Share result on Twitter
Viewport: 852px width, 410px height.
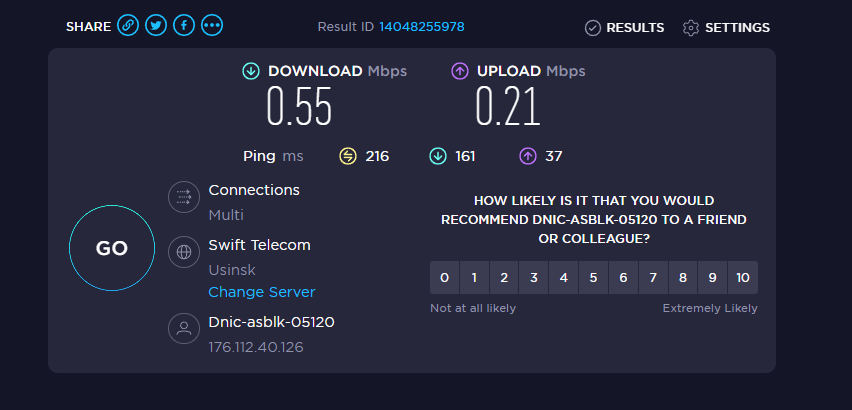[155, 26]
